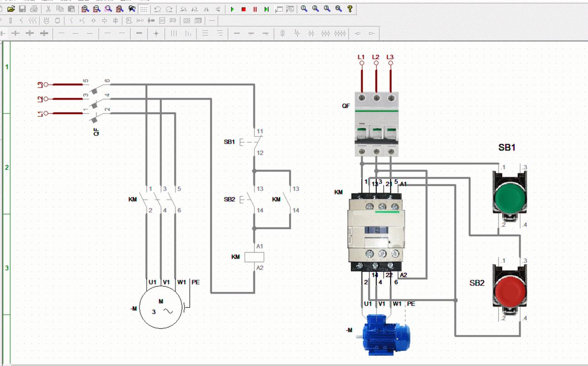
Task: Open a file with the folder icon
Action: (11, 9)
